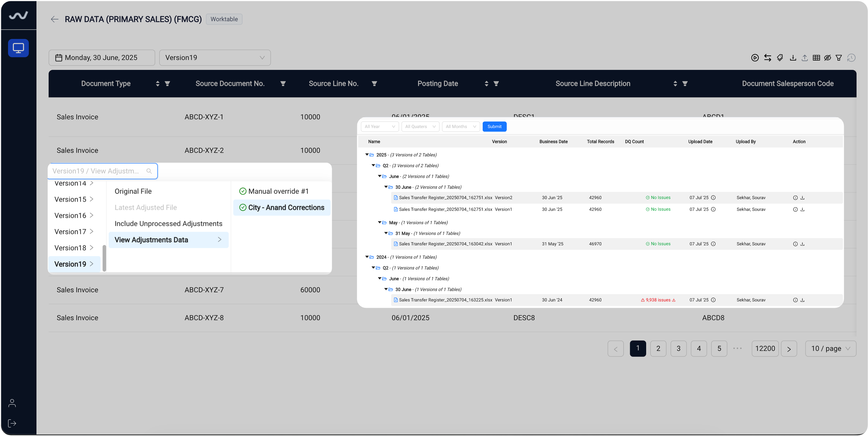The image size is (868, 436).
Task: Open the user profile icon in the sidebar
Action: [x=12, y=403]
